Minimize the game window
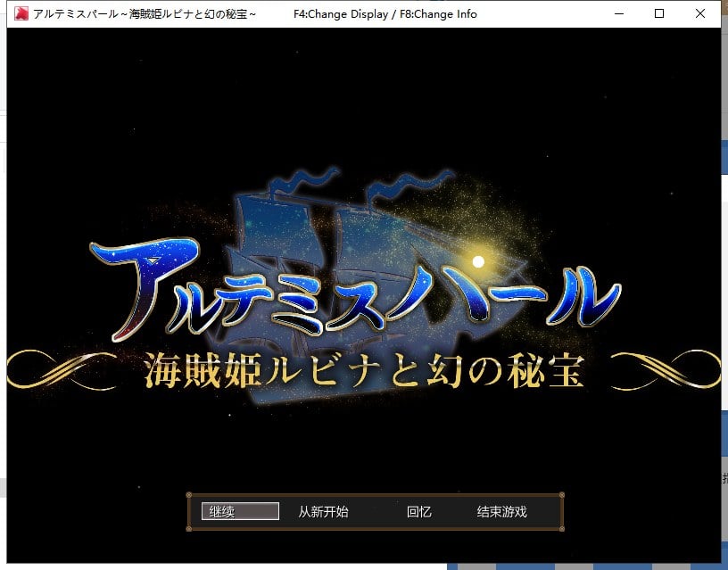The height and width of the screenshot is (570, 728). tap(618, 14)
